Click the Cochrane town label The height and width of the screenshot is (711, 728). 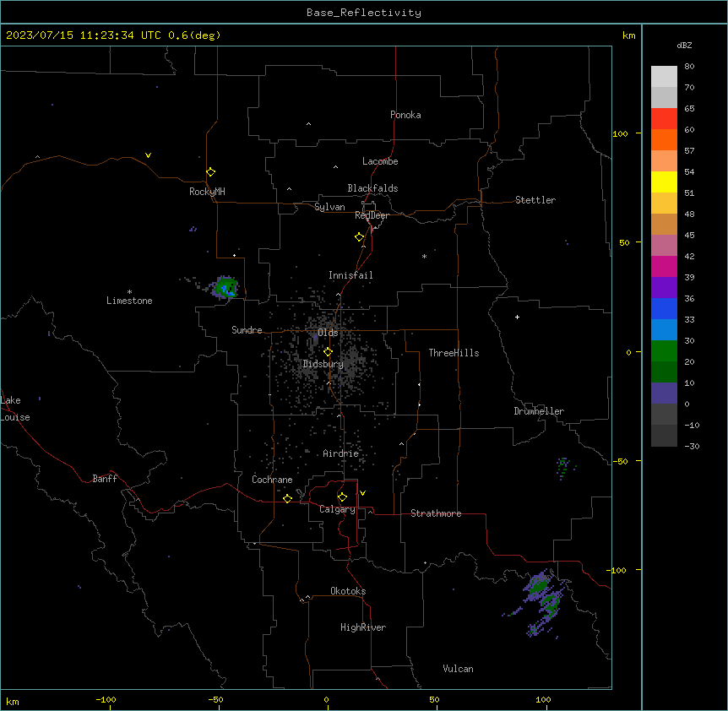pos(272,480)
